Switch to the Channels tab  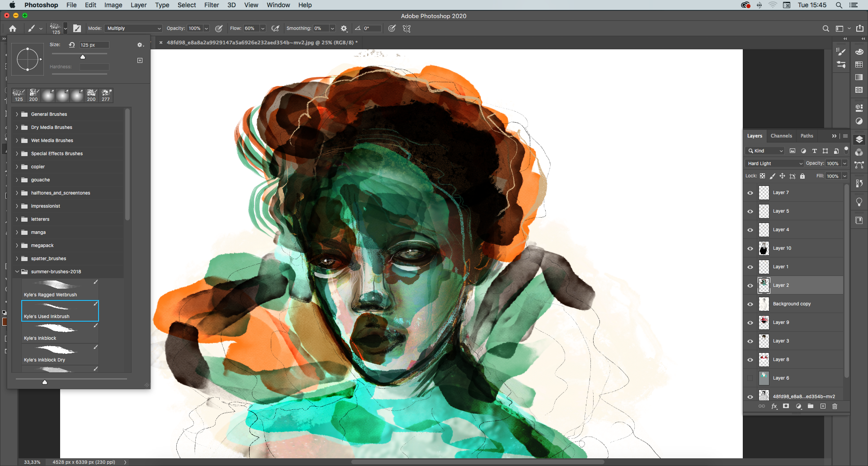click(x=781, y=136)
